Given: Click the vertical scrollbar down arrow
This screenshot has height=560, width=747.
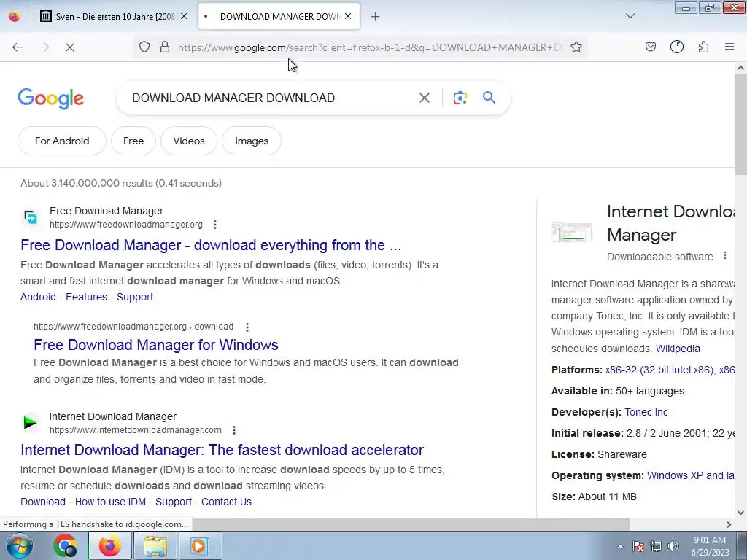Looking at the screenshot, I should point(740,513).
